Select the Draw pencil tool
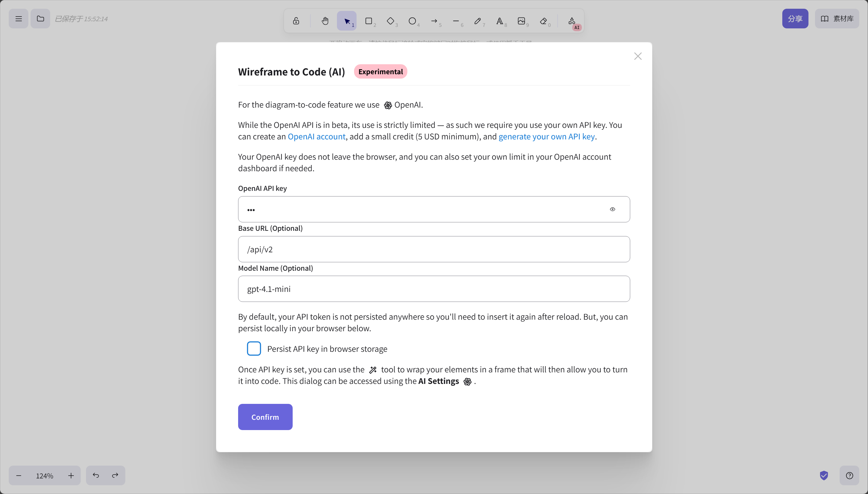The height and width of the screenshot is (494, 868). (477, 21)
